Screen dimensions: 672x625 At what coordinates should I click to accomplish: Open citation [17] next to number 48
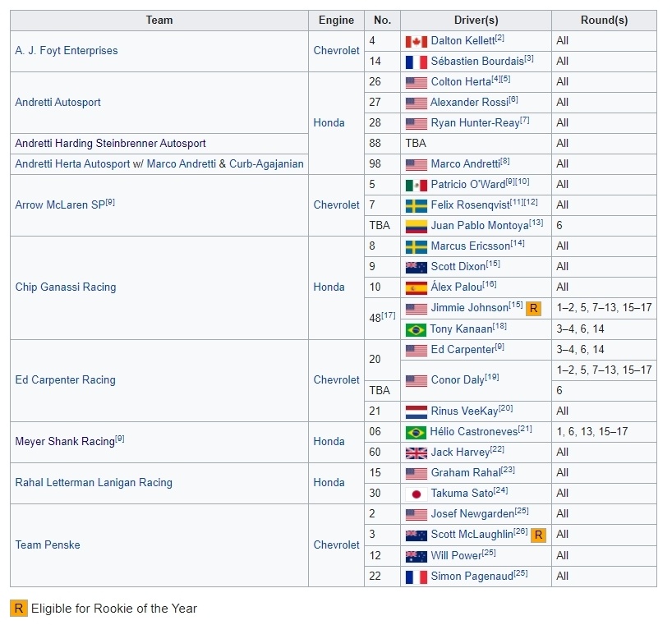[x=389, y=315]
